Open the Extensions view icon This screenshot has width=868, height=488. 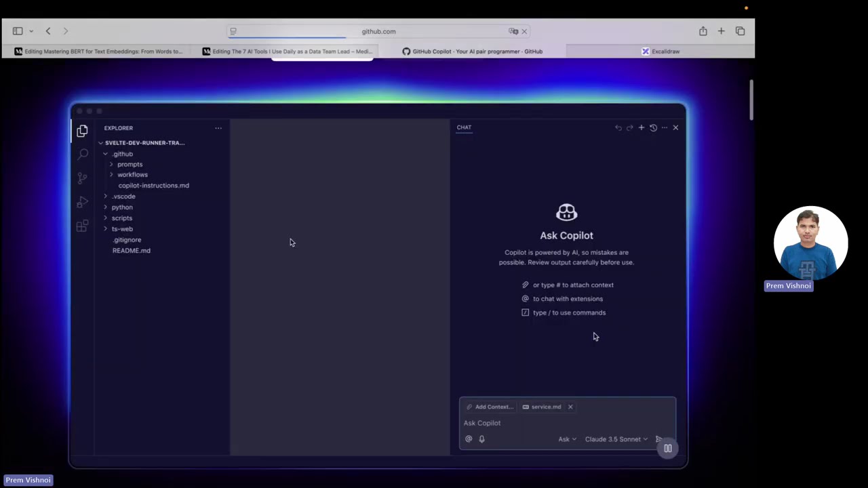pyautogui.click(x=82, y=226)
